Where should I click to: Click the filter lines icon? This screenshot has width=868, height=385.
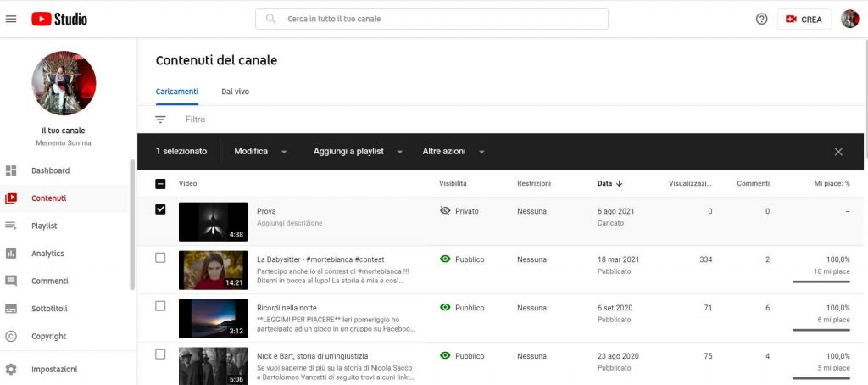point(160,119)
